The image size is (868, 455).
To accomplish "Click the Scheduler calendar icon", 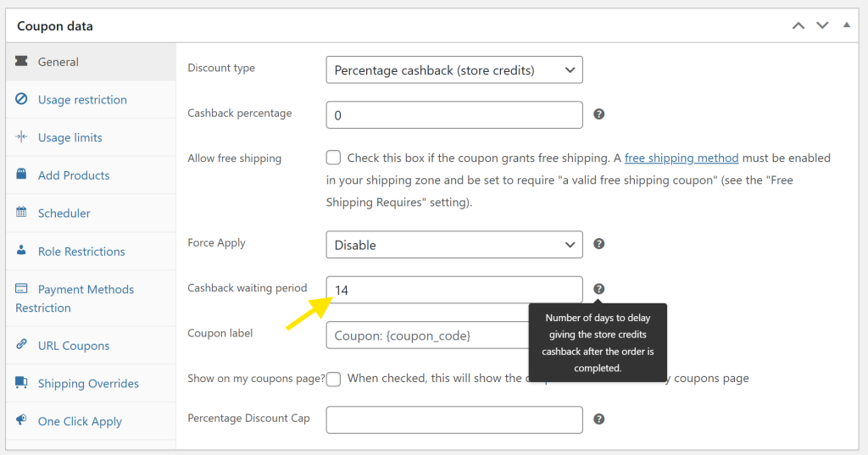I will pos(21,212).
